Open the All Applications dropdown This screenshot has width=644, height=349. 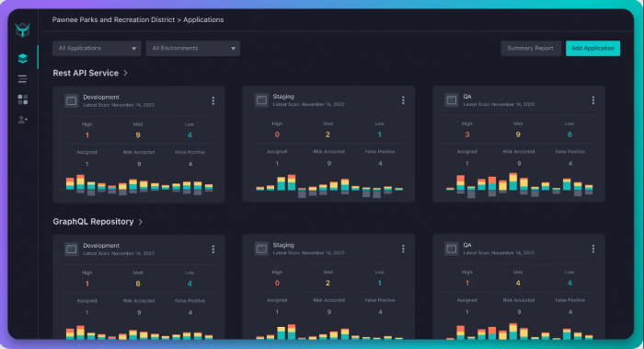point(97,48)
